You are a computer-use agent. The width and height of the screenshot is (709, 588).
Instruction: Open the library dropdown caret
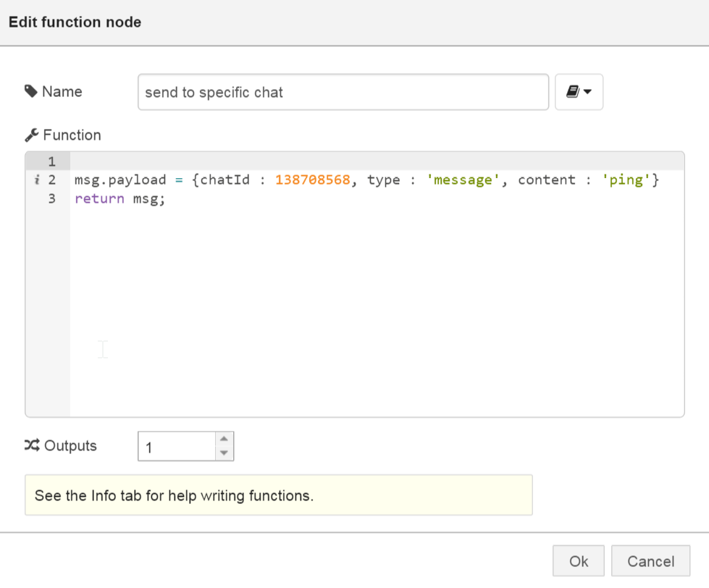click(587, 92)
